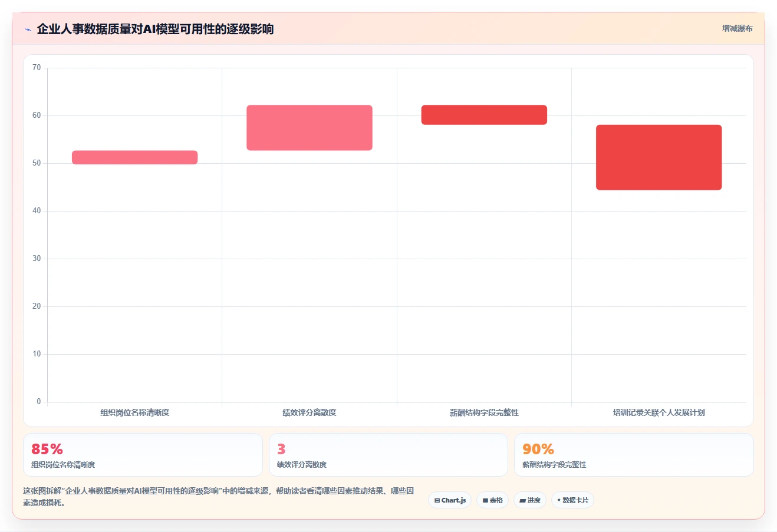Click the 薪酬结构字段完整性 waterfall bar
Viewport: 777px width, 532px height.
484,115
